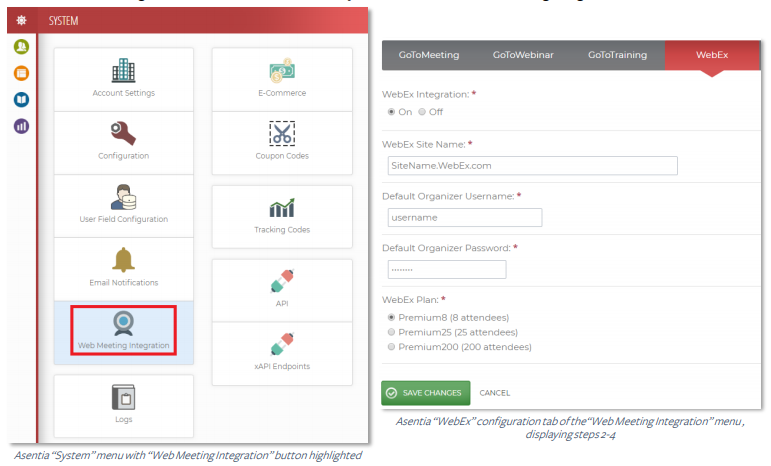Open the green users sidebar icon
Screen dimensions: 771x466
[21, 47]
